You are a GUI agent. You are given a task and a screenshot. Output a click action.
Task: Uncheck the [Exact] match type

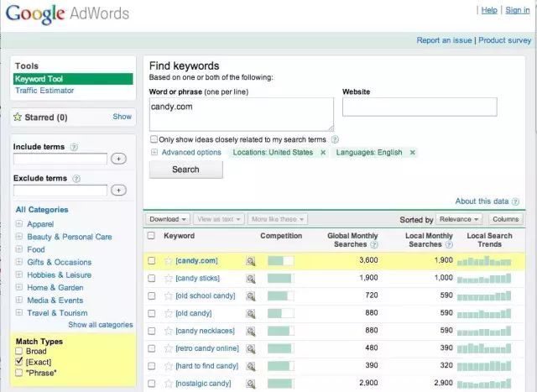point(19,361)
